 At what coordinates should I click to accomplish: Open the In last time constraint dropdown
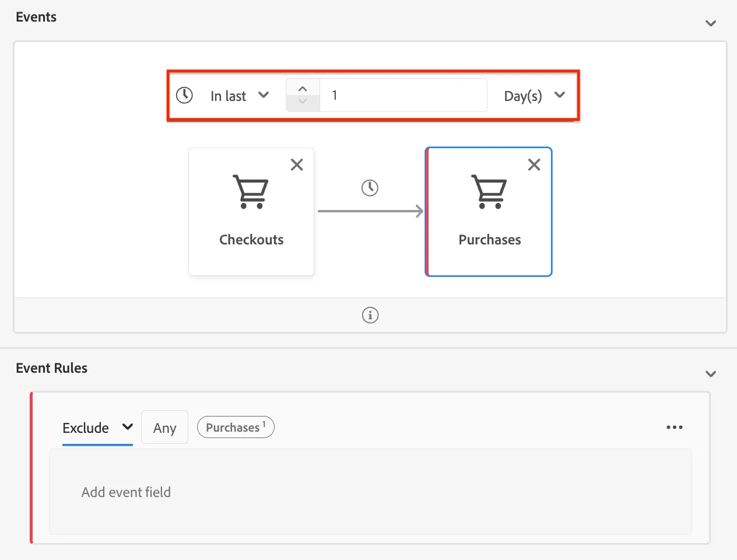click(240, 96)
